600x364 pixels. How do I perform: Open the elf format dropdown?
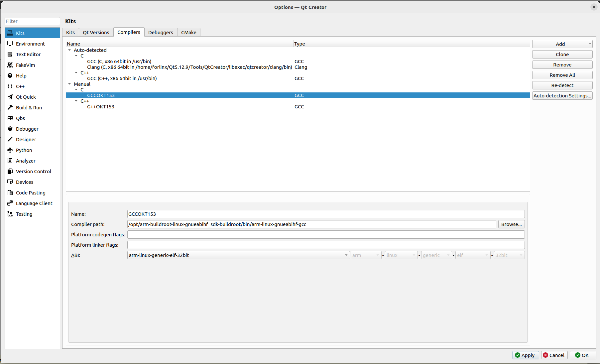pos(473,255)
